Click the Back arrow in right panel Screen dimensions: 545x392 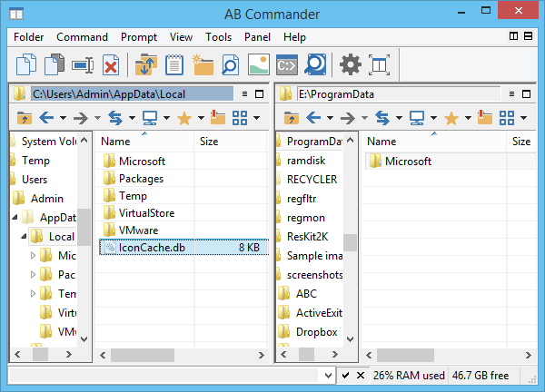click(313, 118)
